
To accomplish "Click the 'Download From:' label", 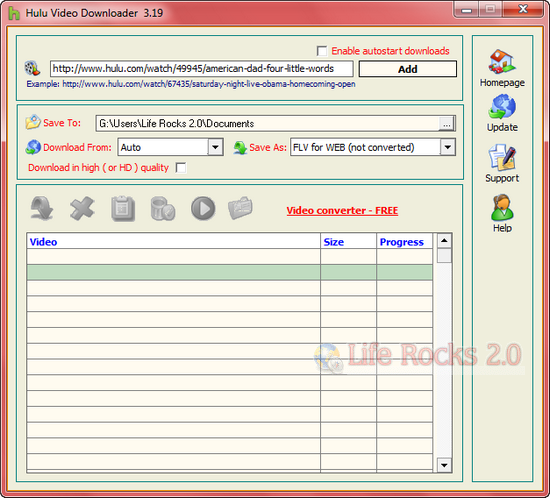I will coord(77,147).
